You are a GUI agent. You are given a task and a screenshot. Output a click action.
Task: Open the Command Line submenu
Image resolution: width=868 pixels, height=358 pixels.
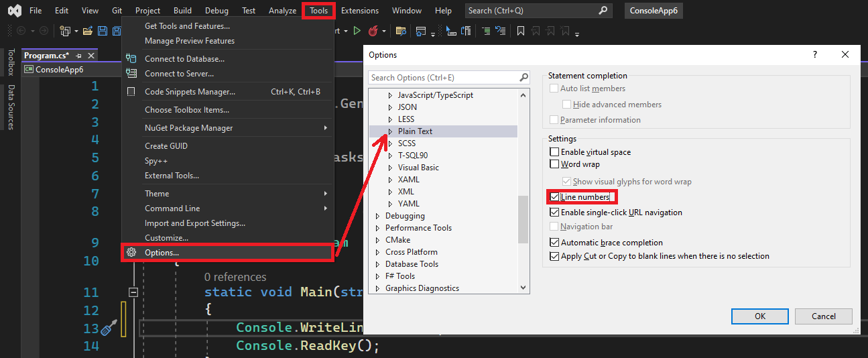tap(227, 208)
